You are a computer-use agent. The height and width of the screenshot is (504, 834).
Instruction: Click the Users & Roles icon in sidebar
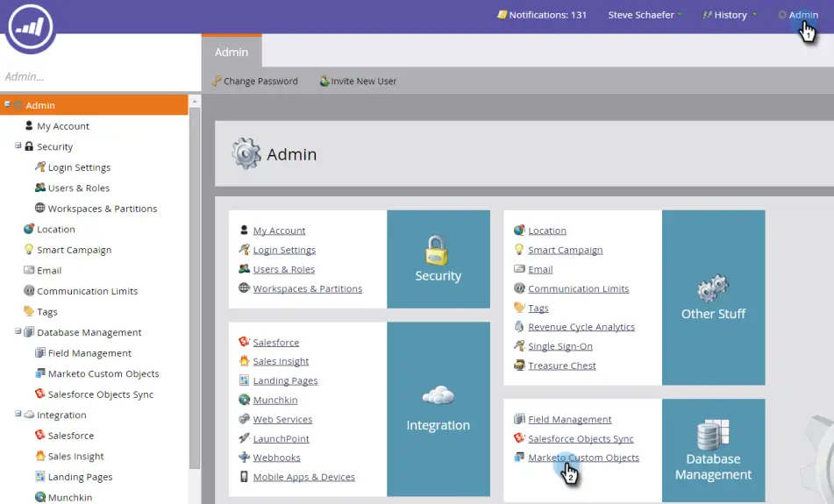click(39, 188)
